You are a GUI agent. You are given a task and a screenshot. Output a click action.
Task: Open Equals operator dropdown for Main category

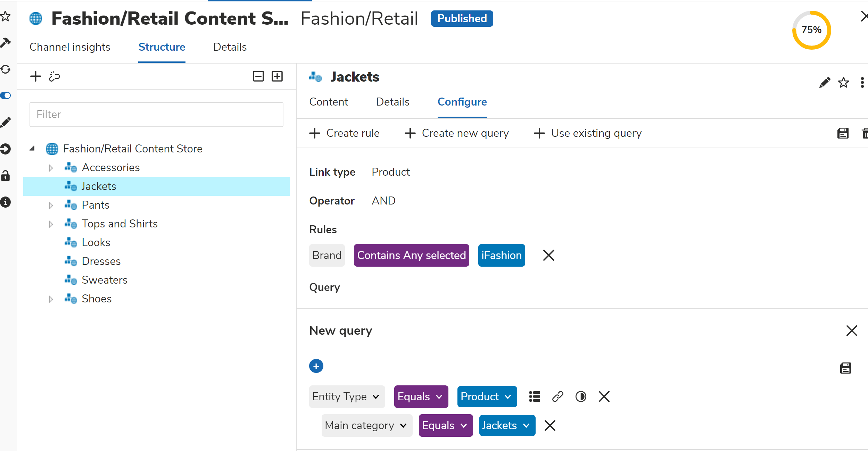tap(446, 425)
